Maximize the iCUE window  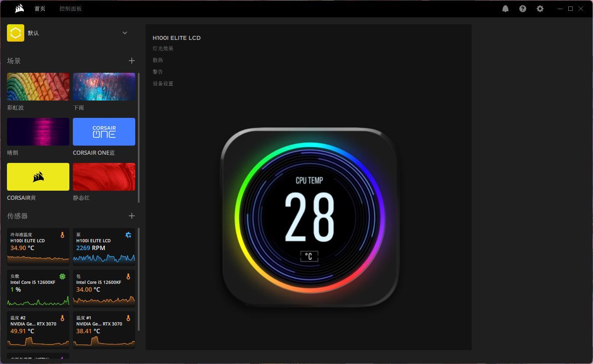click(570, 9)
